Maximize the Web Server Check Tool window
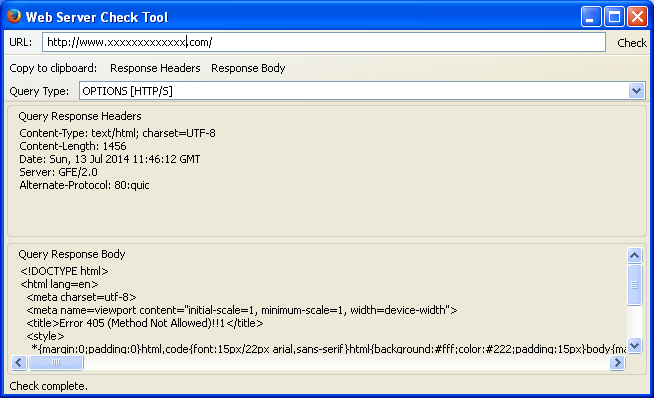Viewport: 654px width, 398px height. [614, 17]
